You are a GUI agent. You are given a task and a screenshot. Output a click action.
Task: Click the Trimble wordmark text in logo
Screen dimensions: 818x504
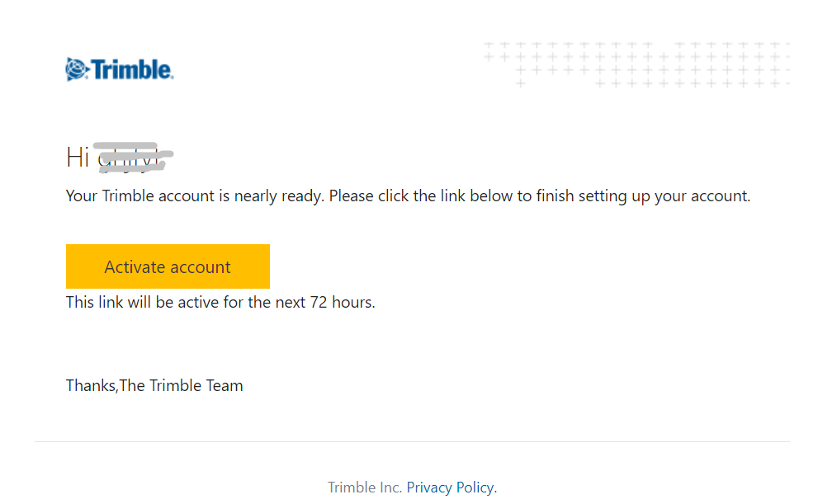[132, 69]
